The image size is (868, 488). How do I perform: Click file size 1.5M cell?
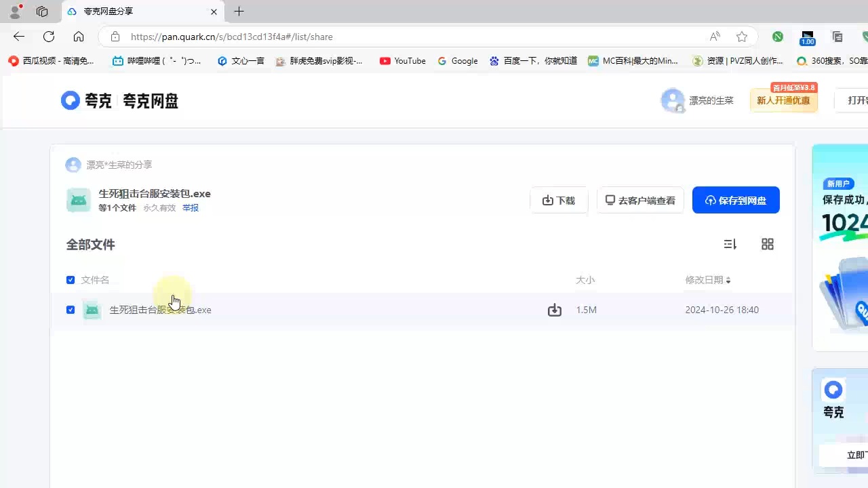[x=587, y=310]
